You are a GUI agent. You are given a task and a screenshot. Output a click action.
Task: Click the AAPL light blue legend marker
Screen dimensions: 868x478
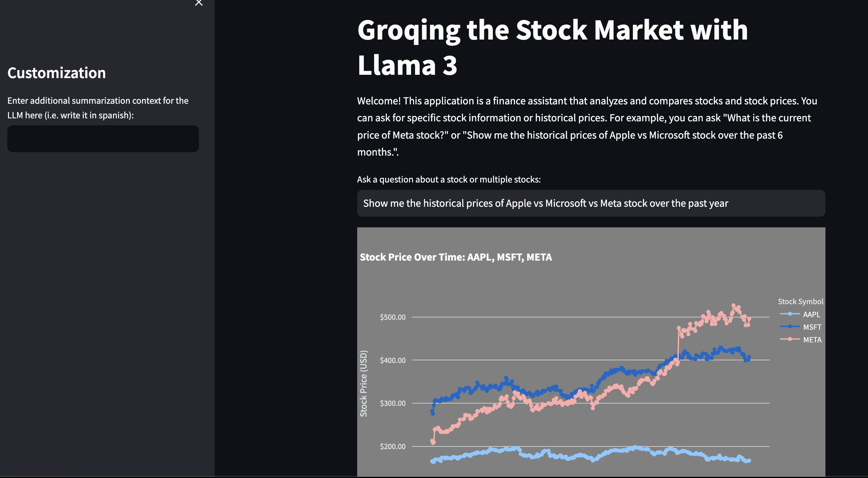(790, 314)
